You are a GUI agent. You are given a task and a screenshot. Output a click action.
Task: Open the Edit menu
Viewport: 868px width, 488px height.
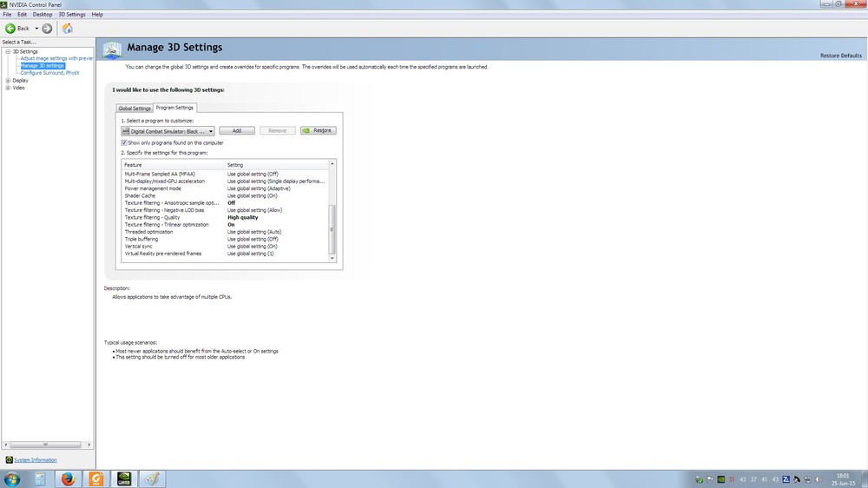coord(23,15)
